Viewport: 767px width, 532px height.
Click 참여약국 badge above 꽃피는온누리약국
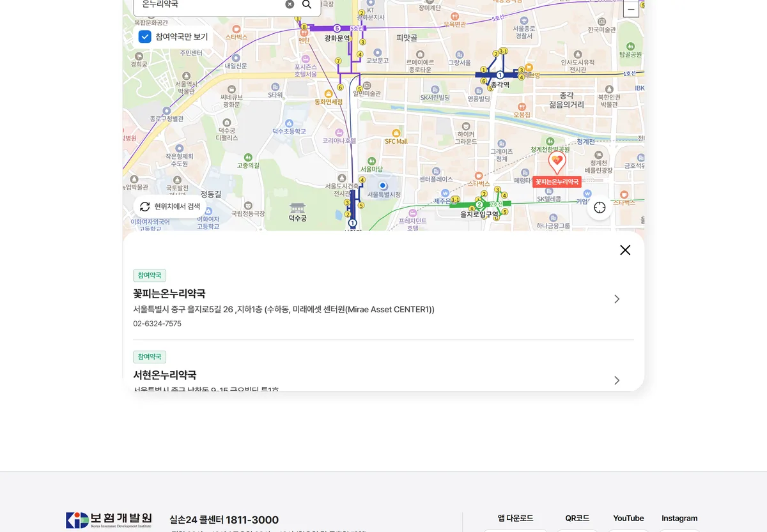pos(150,275)
